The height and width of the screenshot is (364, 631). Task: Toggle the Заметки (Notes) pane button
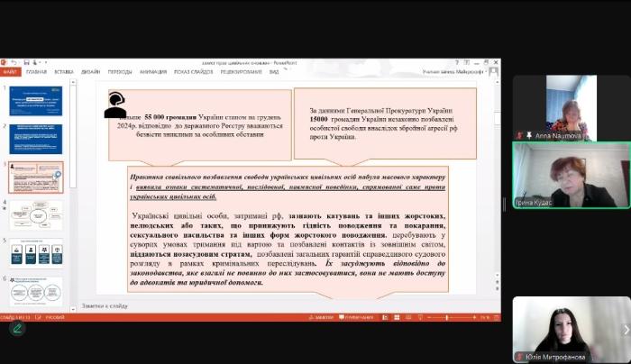(321, 317)
